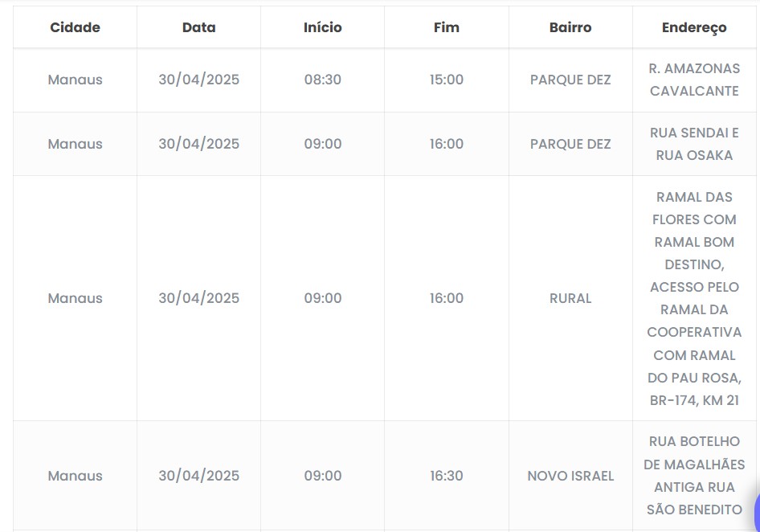
Task: Select 09:00 in the NOVO ISRAEL row
Action: (322, 476)
